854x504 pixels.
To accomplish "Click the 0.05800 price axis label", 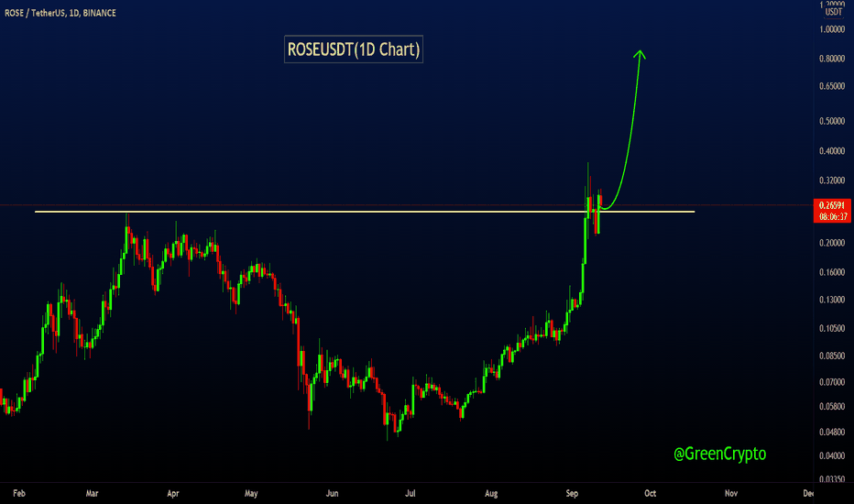I will point(832,407).
